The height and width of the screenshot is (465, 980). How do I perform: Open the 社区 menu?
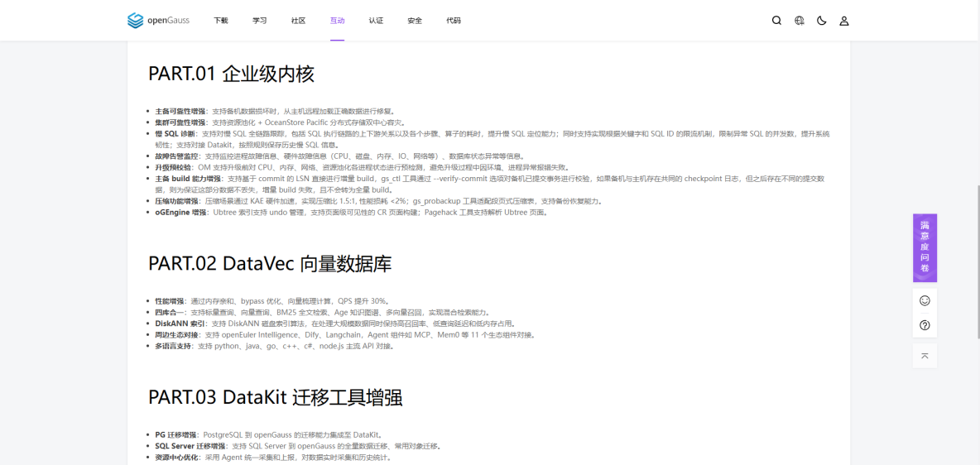point(299,21)
